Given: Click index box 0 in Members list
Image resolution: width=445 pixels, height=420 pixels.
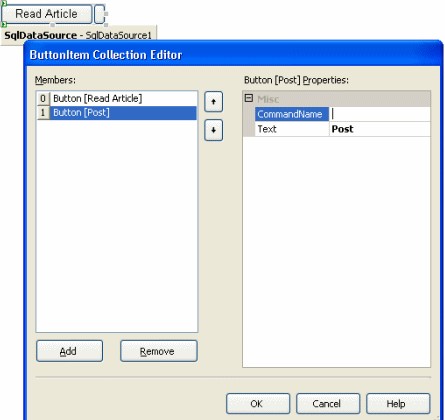Looking at the screenshot, I should pos(43,99).
